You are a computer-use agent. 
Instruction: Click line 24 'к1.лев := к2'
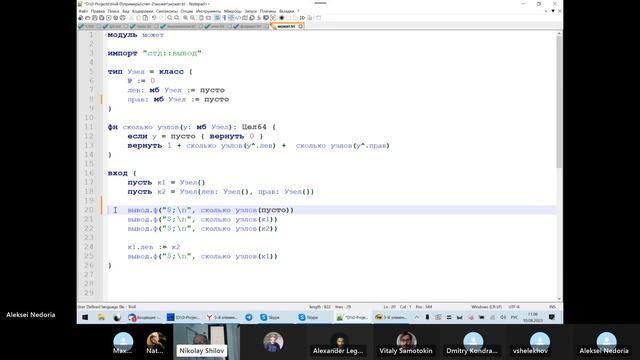153,247
